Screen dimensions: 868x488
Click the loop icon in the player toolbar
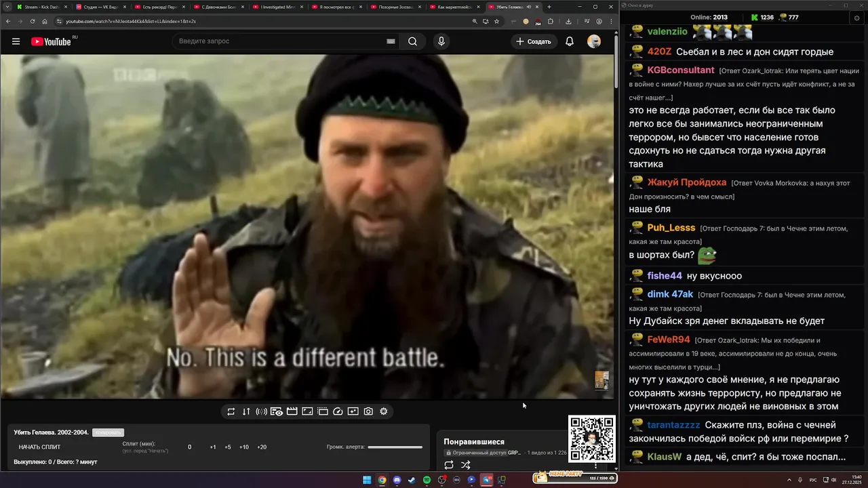pos(231,411)
